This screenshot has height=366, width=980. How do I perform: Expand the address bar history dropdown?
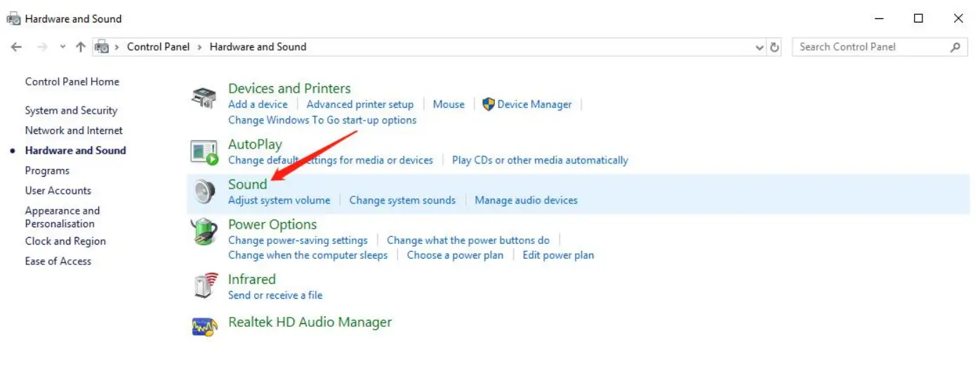(759, 47)
